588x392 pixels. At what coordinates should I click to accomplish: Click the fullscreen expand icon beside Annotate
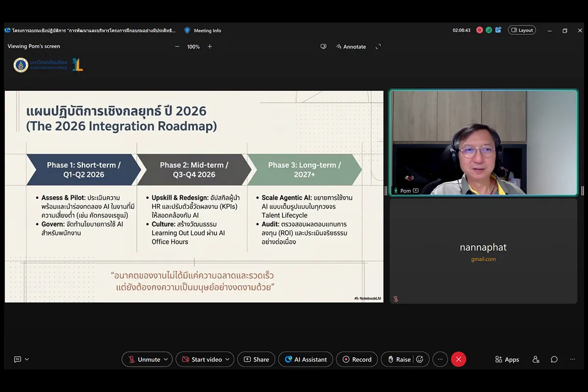[x=378, y=47]
